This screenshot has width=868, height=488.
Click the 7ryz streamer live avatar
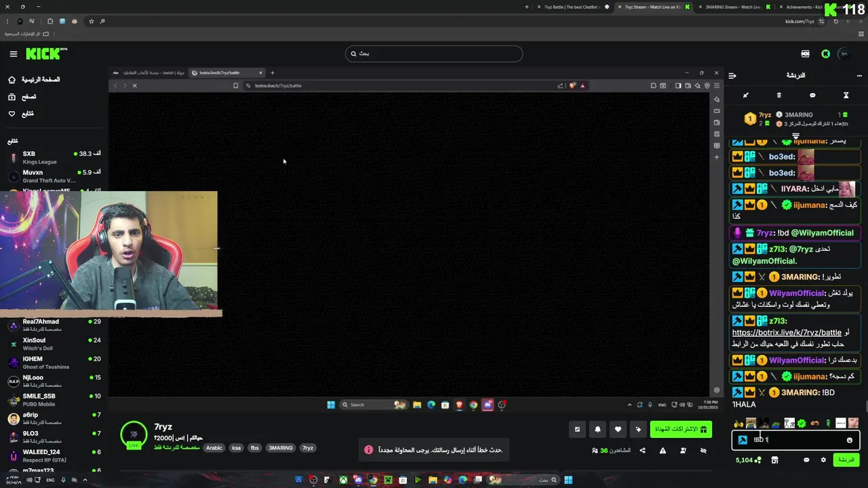click(134, 435)
